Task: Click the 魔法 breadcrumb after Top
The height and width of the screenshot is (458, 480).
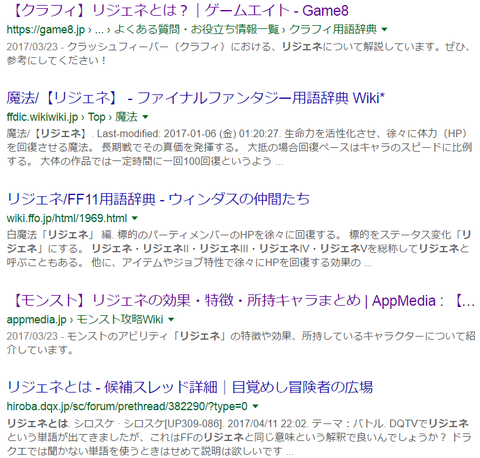Action: point(126,117)
